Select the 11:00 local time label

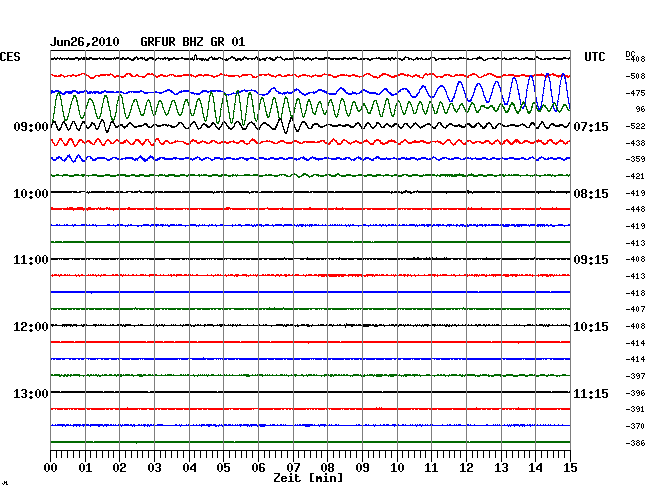[x=31, y=260]
